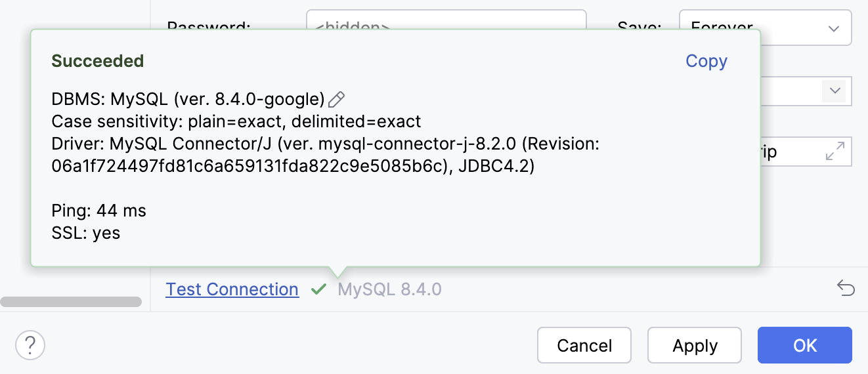Click the Test Connection link

click(232, 289)
